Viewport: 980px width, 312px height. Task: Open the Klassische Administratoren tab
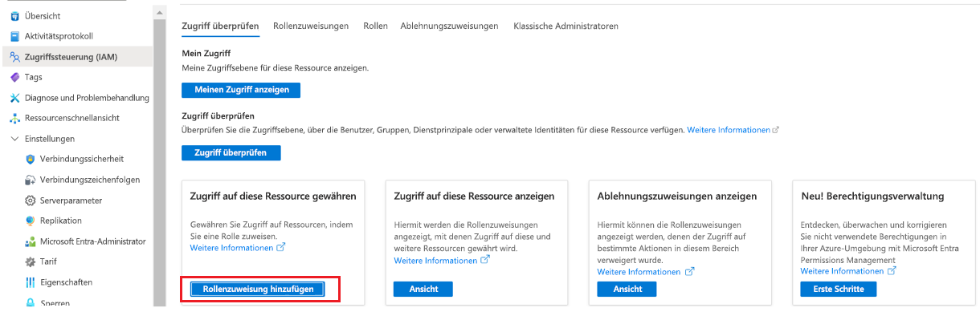[x=566, y=26]
